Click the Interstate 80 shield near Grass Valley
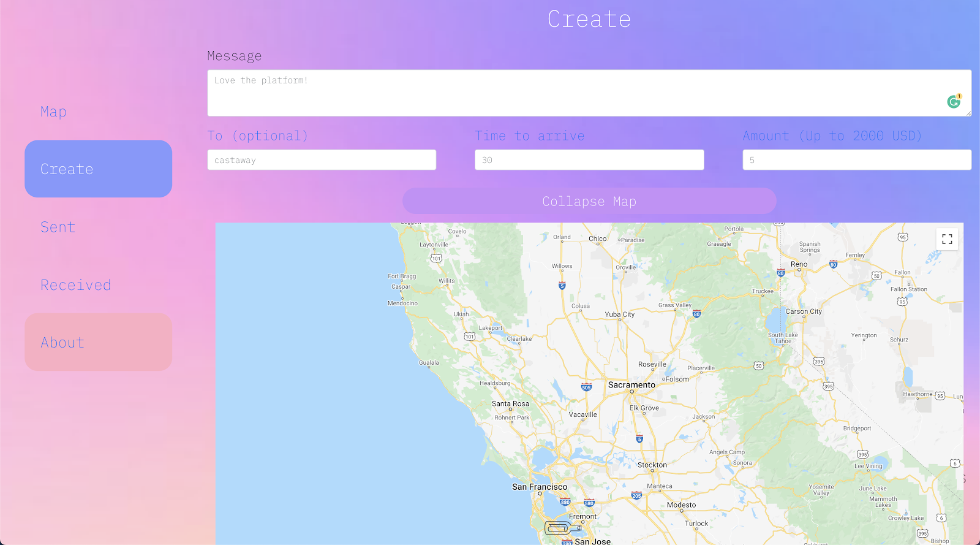This screenshot has width=980, height=545. click(696, 314)
